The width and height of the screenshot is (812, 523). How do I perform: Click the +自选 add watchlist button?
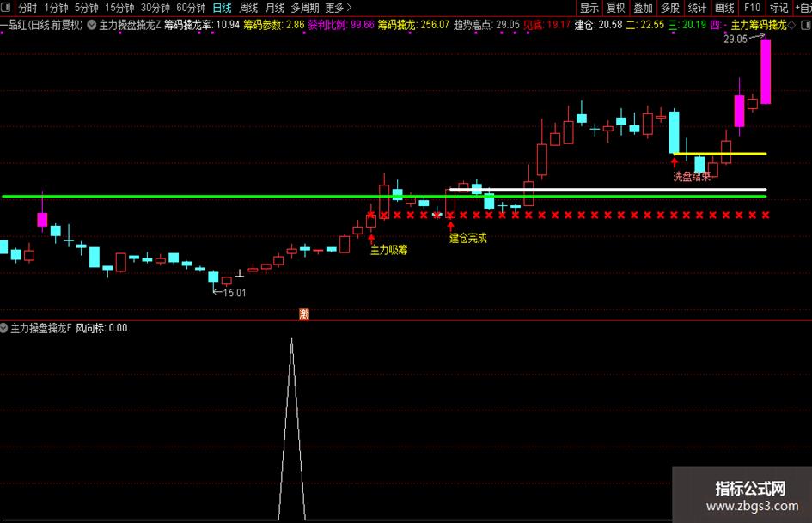click(803, 8)
